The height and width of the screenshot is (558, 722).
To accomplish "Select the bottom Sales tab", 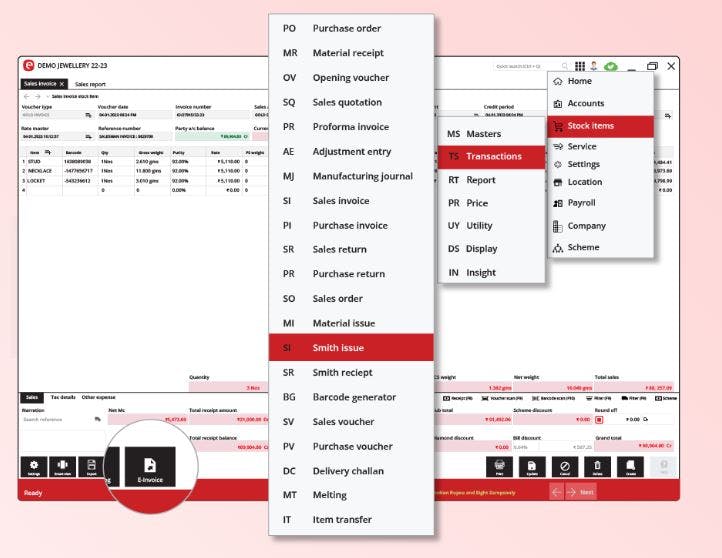I will [32, 397].
